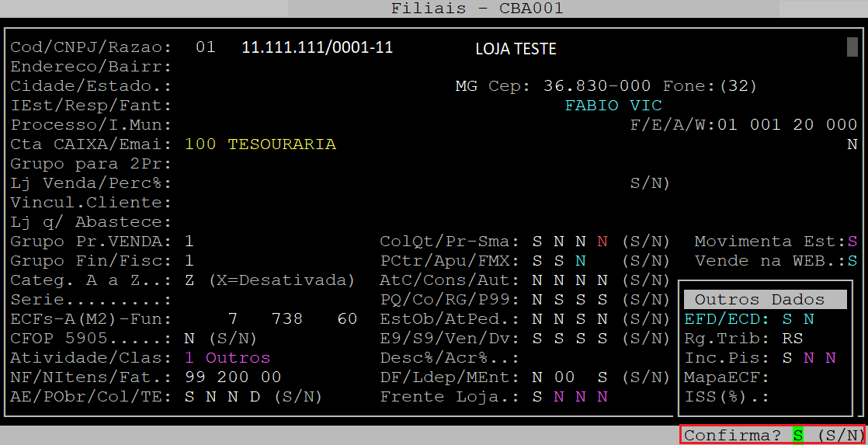
Task: Click the red N in ColQt/Pr-Sma row
Action: (x=601, y=242)
